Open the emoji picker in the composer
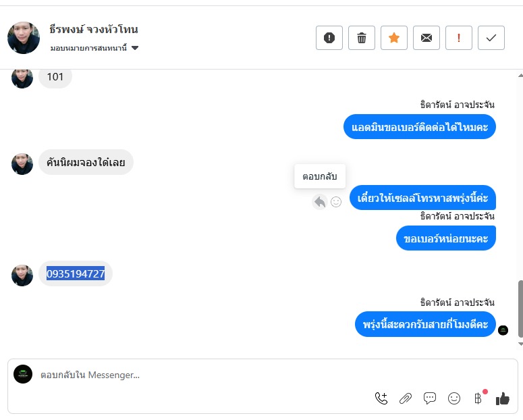The width and height of the screenshot is (523, 420). click(454, 398)
